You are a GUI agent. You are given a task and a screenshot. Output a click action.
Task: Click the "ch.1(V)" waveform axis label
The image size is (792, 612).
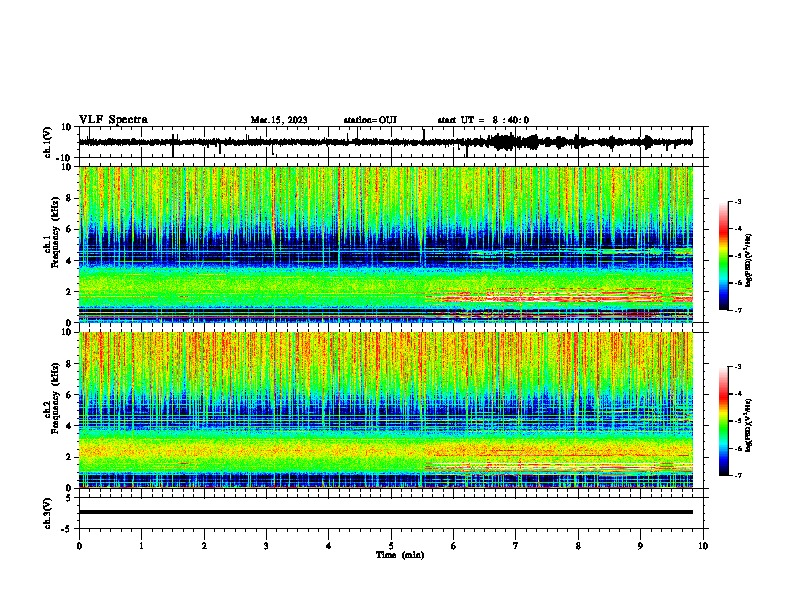48,142
